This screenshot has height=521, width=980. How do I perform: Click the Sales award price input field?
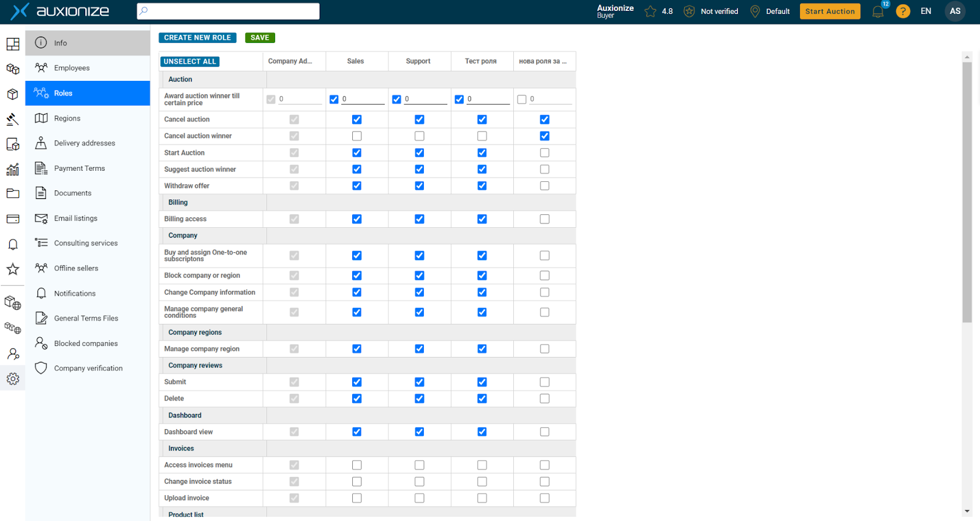click(x=363, y=99)
